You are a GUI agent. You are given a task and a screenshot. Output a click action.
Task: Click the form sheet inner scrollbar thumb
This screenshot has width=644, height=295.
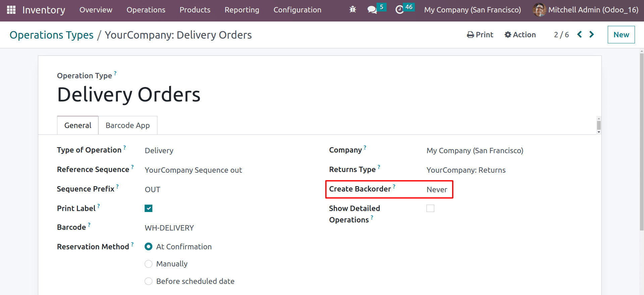599,125
